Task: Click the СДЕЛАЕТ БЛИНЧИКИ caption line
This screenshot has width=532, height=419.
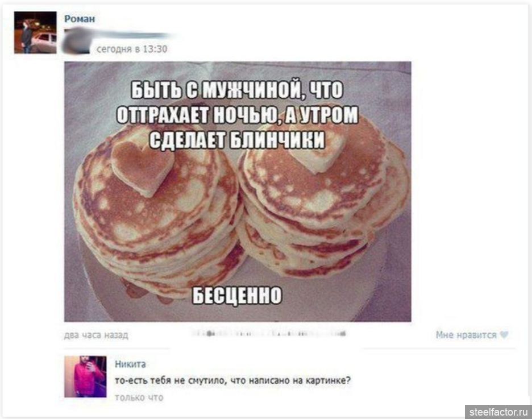Action: point(237,140)
